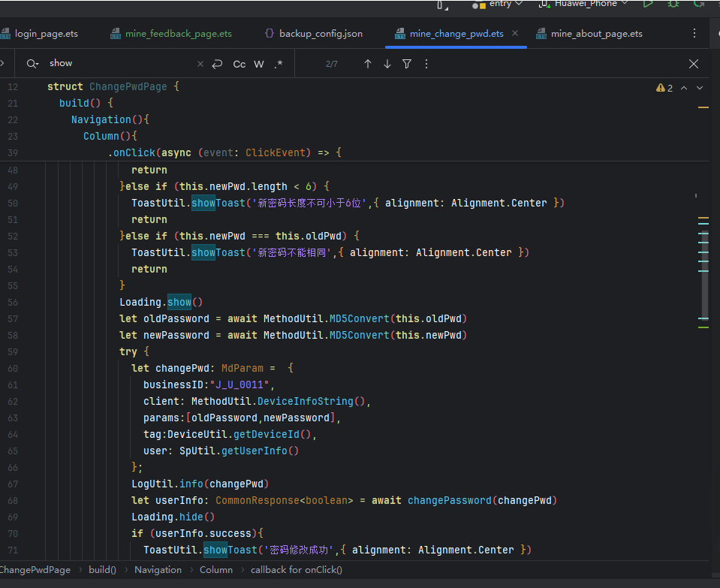This screenshot has height=588, width=720.
Task: Open the search bar more options menu
Action: click(426, 64)
